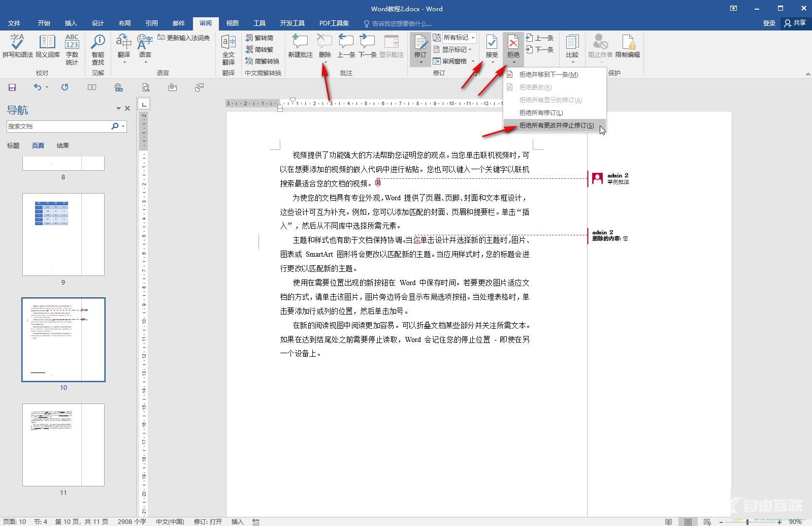Viewport: 812px width, 526px height.
Task: Expand the Accept (接受) dropdown arrow
Action: tap(492, 63)
